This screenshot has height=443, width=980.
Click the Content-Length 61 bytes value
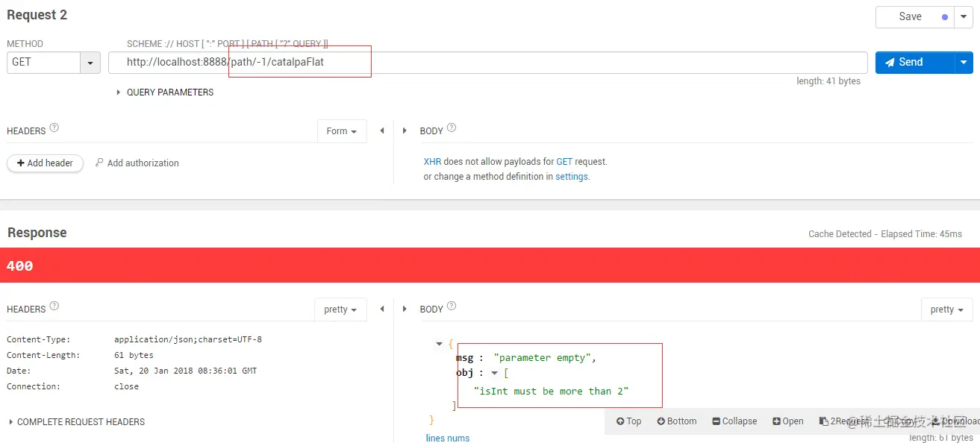(x=134, y=355)
